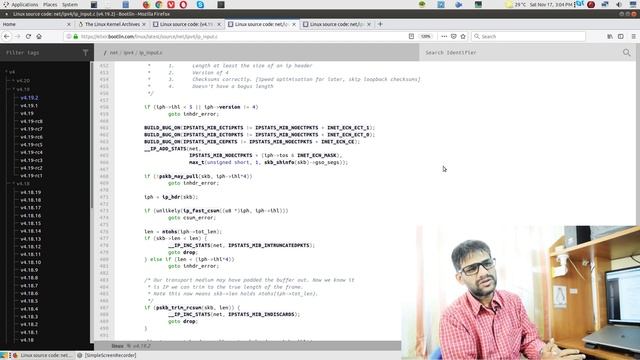Close the Home tab
Viewport: 640px width, 360px height.
point(69,24)
